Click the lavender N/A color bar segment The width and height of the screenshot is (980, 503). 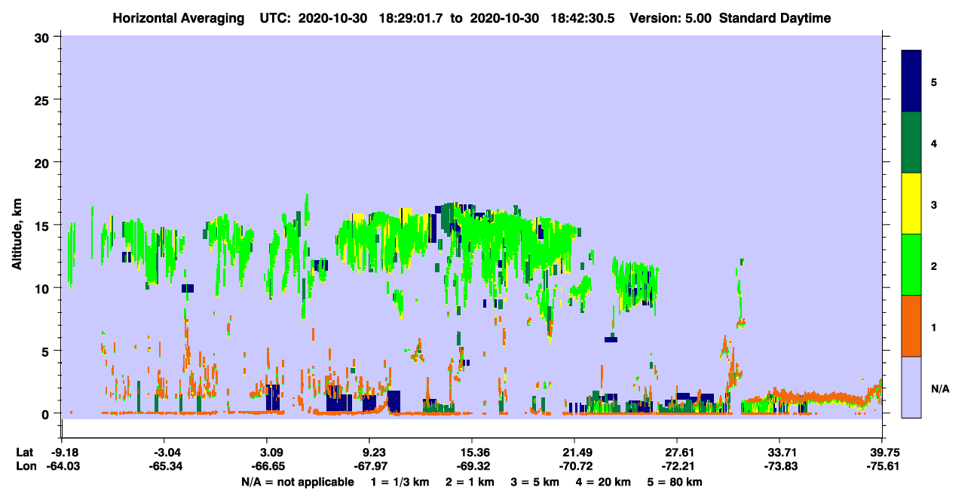[x=911, y=387]
